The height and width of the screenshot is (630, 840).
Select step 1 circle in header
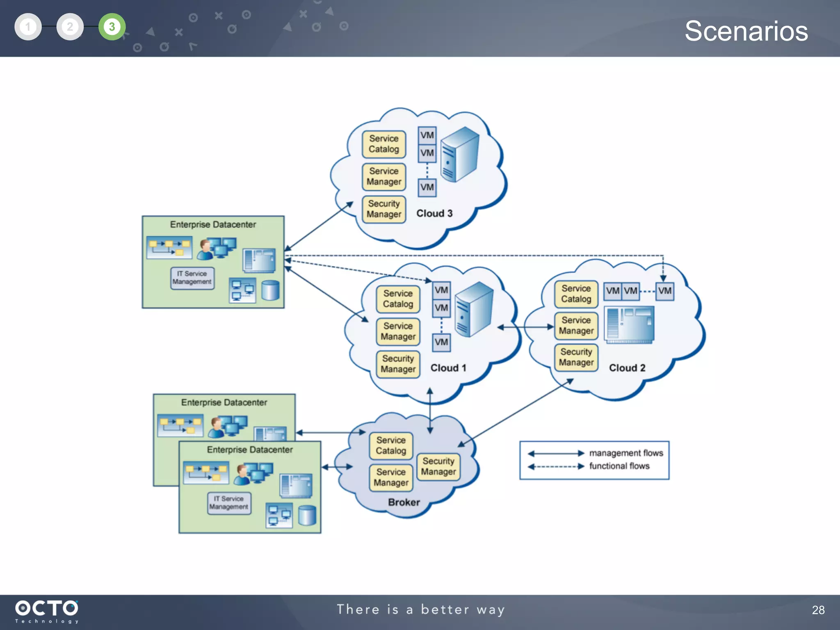coord(28,27)
